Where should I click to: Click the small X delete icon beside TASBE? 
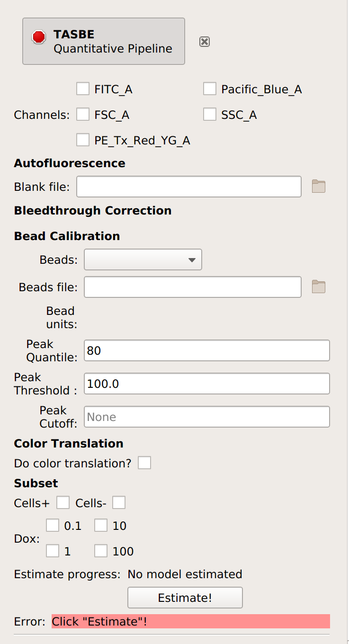coord(205,42)
